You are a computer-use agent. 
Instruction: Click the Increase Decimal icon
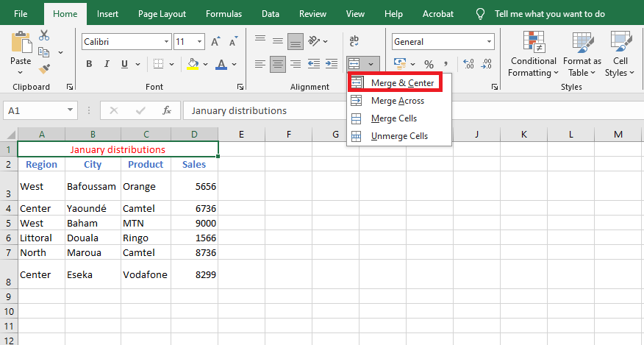[468, 64]
